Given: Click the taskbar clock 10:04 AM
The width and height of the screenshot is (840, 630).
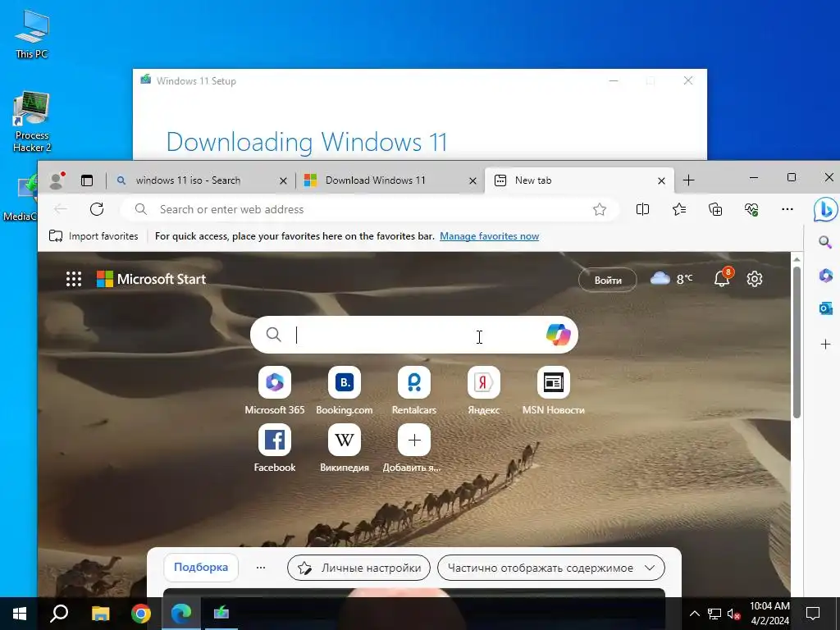Looking at the screenshot, I should pos(769,614).
